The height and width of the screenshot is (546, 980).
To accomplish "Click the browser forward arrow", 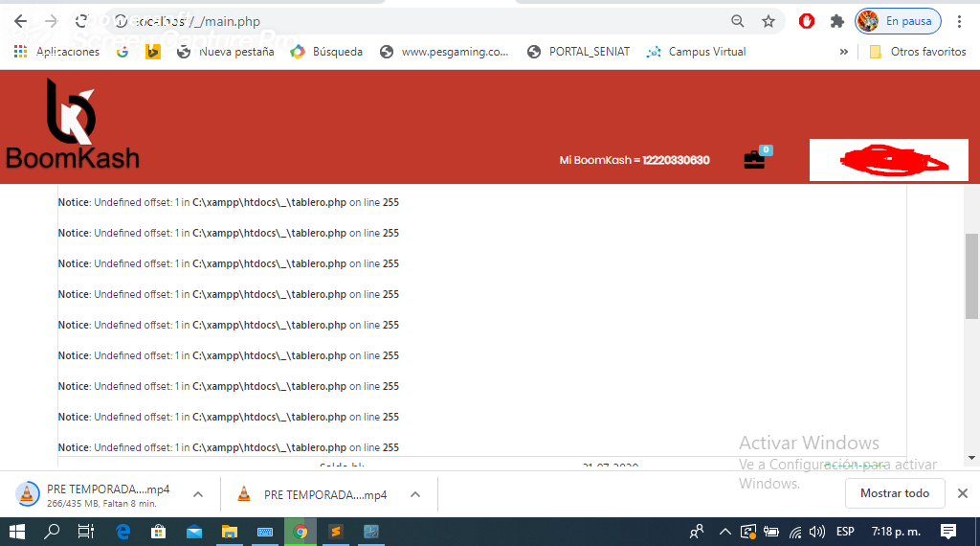I will pyautogui.click(x=51, y=21).
